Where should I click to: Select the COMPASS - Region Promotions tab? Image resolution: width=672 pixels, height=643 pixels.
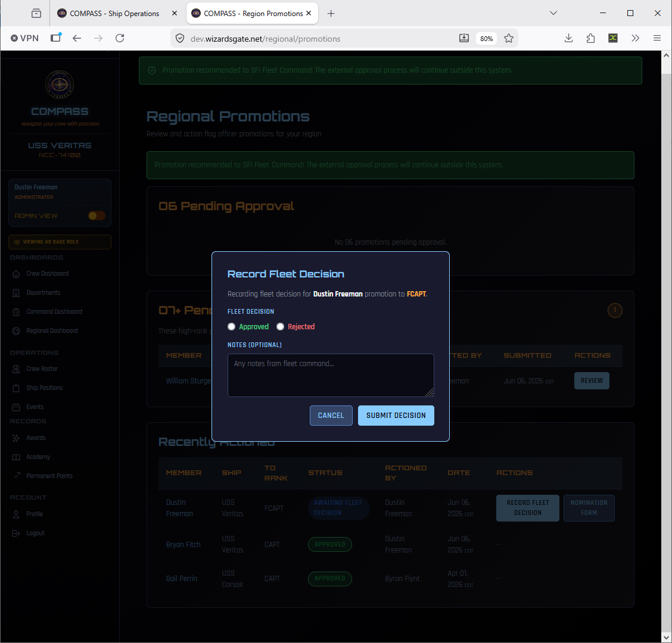click(253, 13)
